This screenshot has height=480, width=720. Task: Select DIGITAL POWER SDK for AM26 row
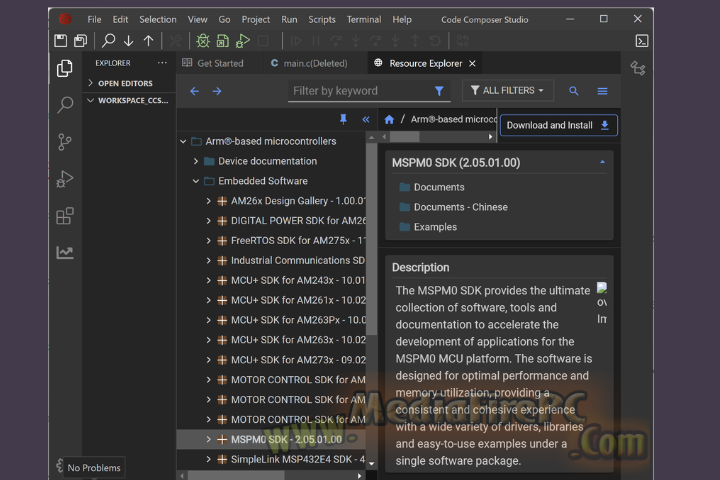pos(271,221)
